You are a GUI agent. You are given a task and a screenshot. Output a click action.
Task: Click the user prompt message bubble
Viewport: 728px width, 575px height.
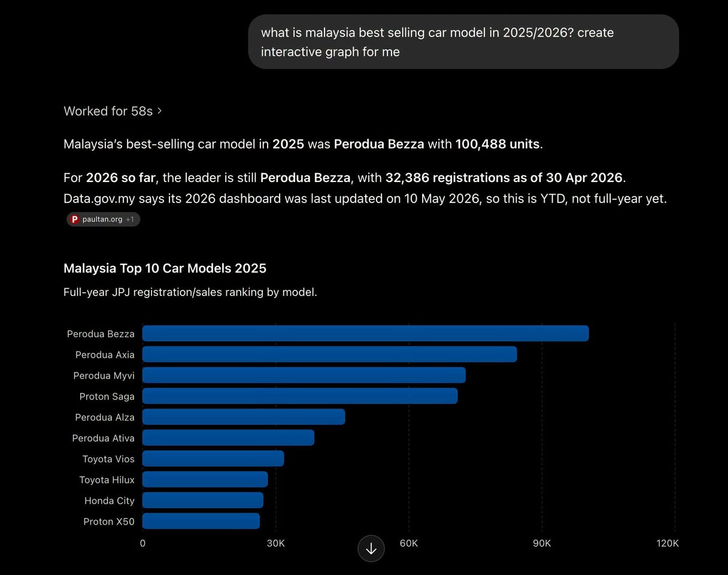pos(463,42)
